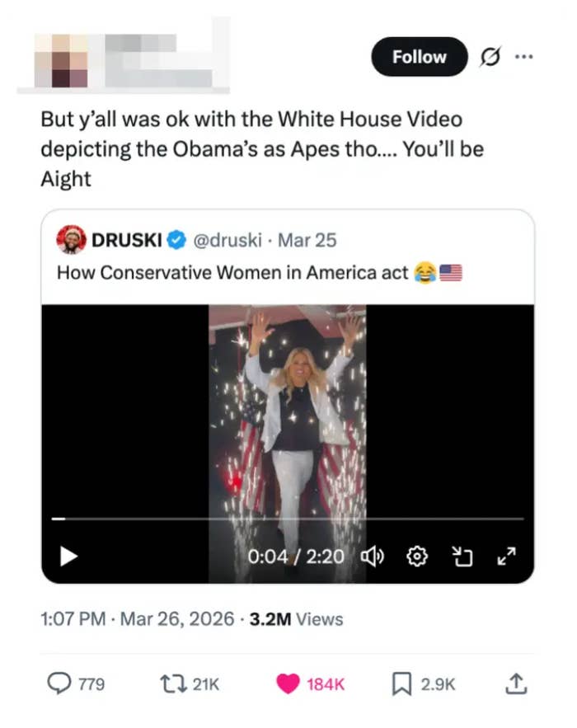Open video quality settings via gear icon

(x=417, y=557)
